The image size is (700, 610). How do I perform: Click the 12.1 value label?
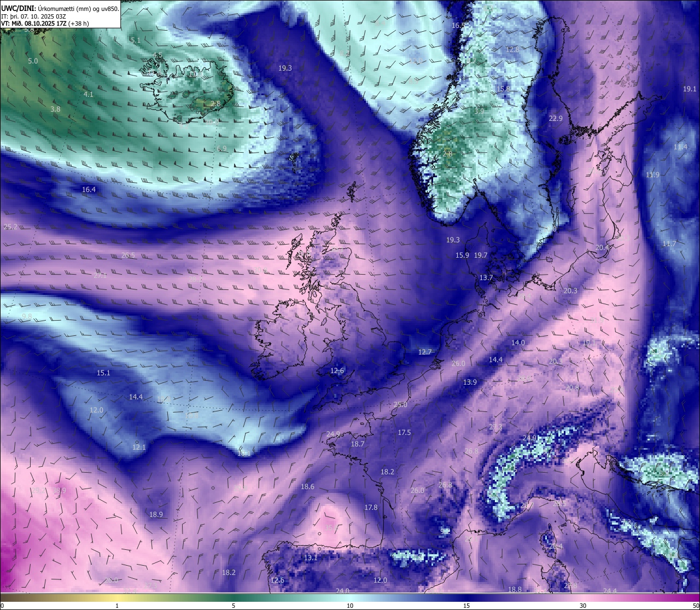coord(139,447)
